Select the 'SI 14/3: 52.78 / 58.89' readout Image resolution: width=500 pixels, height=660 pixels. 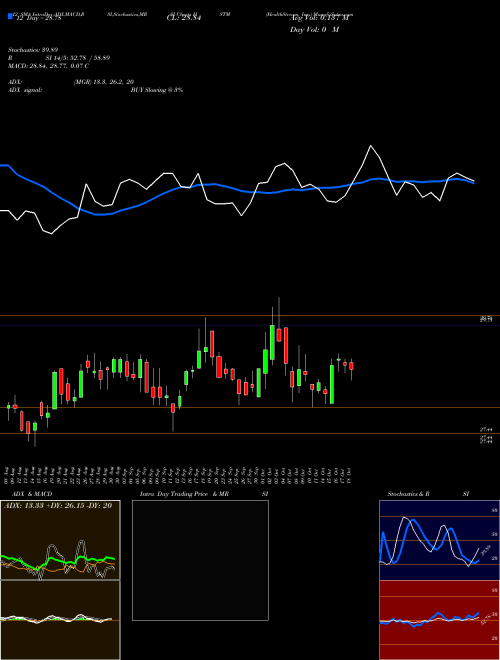tap(78, 58)
